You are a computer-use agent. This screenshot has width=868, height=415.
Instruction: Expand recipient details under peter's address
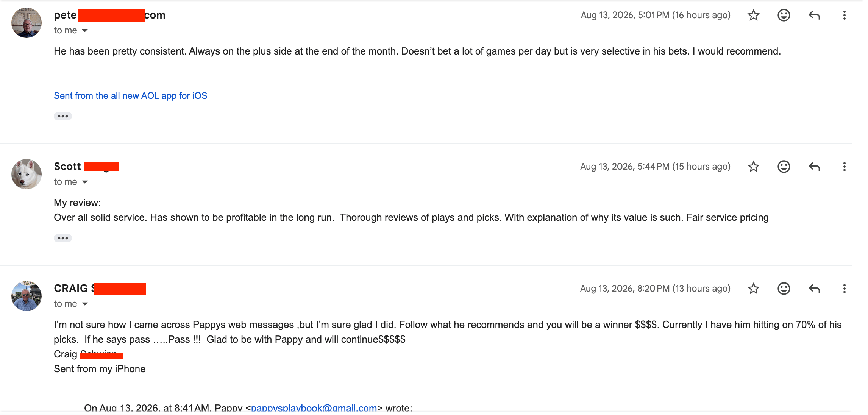point(85,31)
